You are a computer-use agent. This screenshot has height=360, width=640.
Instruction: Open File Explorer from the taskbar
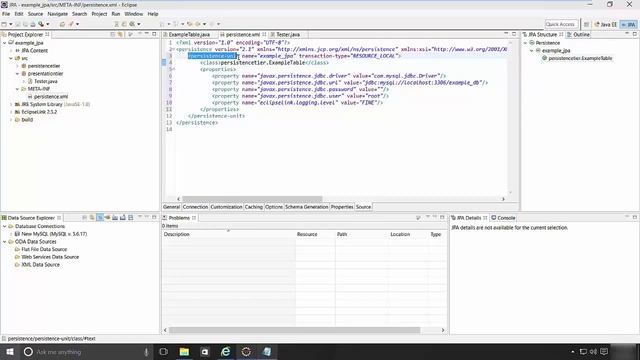click(184, 352)
